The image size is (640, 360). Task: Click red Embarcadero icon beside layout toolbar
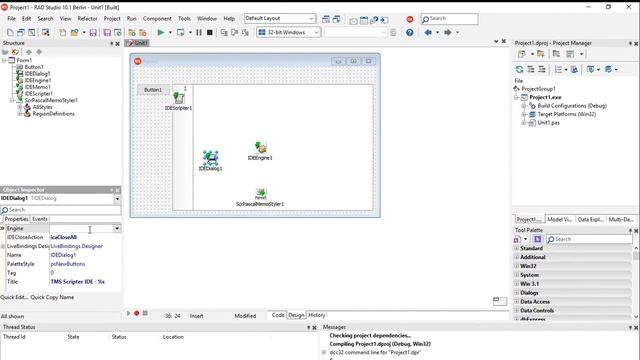[x=410, y=19]
